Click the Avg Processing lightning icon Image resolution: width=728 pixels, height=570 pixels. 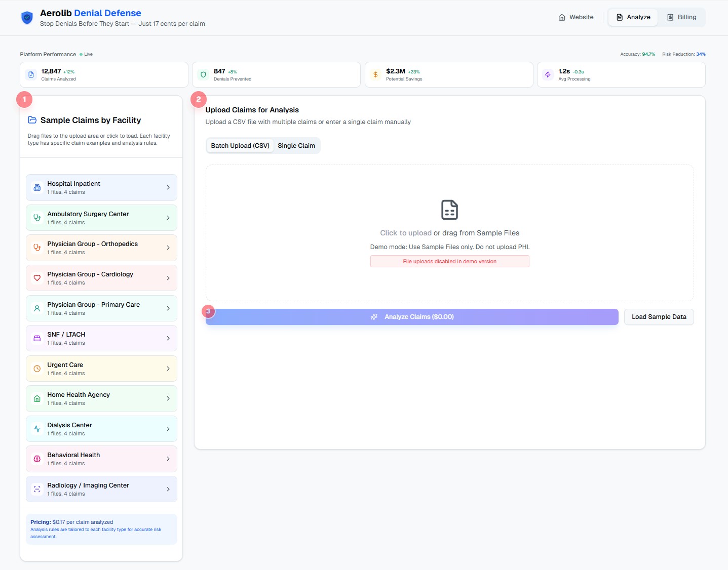point(548,74)
